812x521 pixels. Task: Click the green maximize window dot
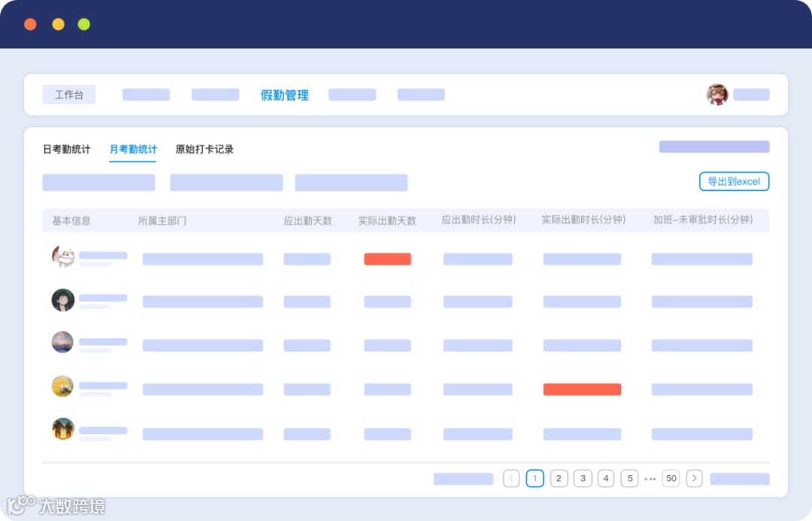point(84,24)
